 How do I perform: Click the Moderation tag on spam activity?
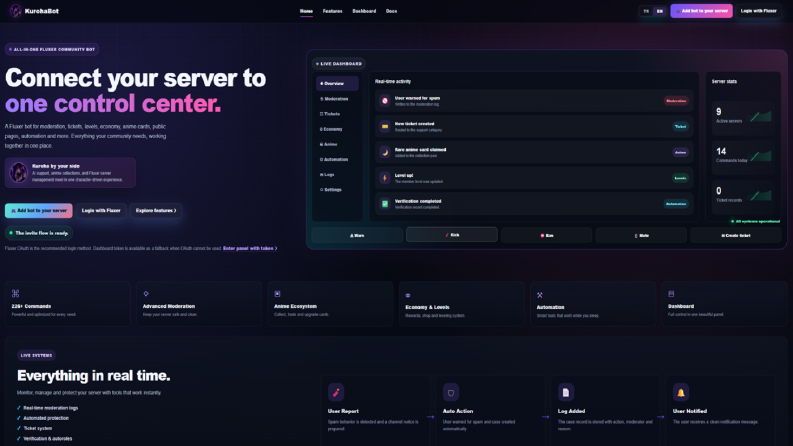(x=676, y=101)
